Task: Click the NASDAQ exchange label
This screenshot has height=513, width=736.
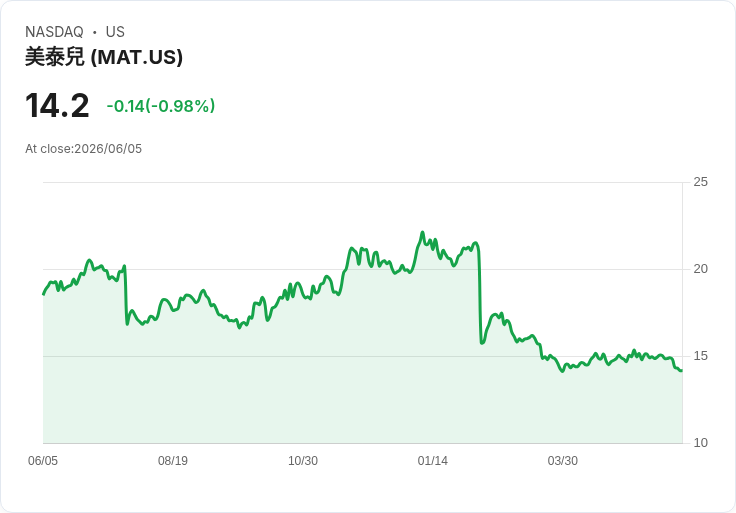Action: [54, 32]
